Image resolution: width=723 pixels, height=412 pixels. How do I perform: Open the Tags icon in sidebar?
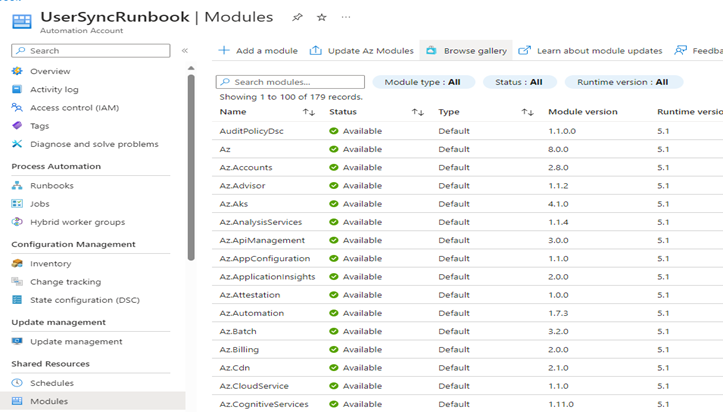coord(17,125)
